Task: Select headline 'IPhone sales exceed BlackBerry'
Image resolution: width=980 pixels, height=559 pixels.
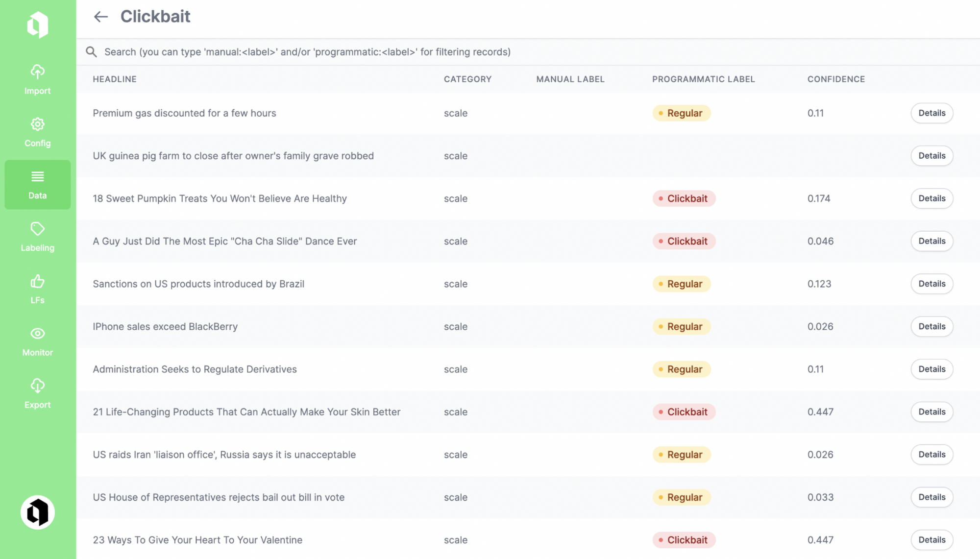Action: 165,326
